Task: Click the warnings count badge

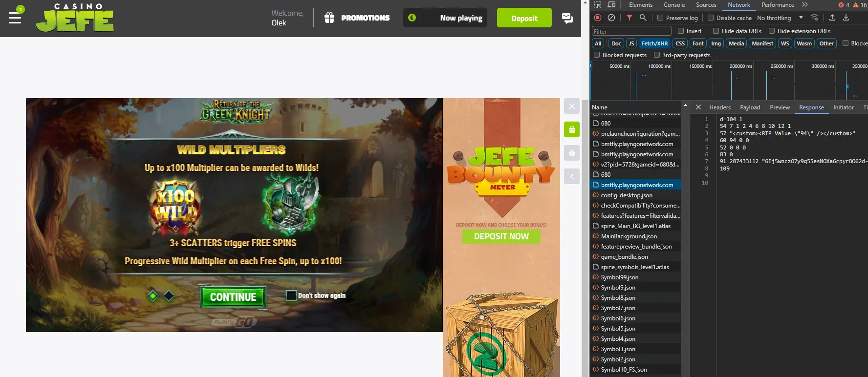Action: [x=860, y=5]
